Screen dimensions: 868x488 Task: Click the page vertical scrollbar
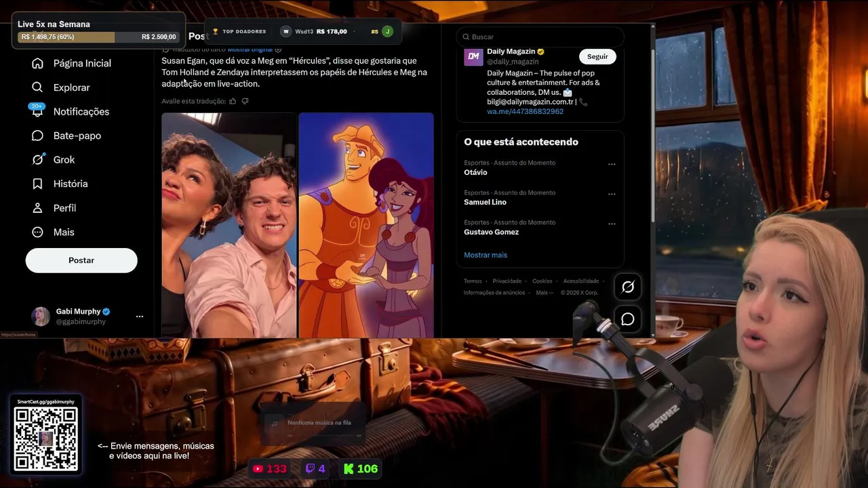(653, 136)
